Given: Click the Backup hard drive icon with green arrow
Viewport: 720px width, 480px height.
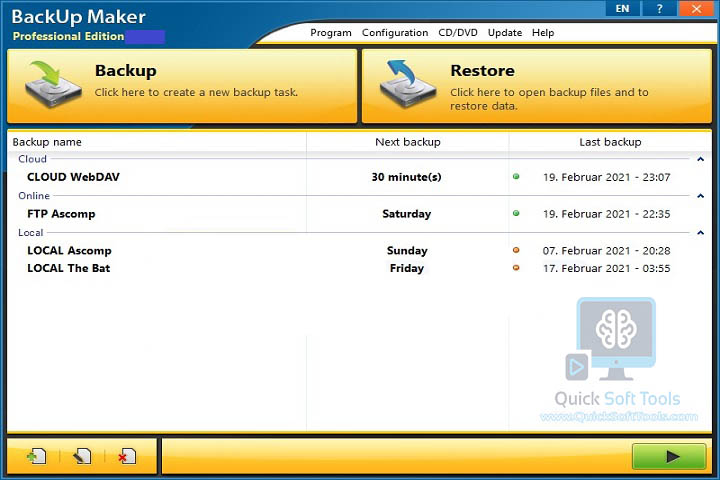Looking at the screenshot, I should tap(54, 85).
